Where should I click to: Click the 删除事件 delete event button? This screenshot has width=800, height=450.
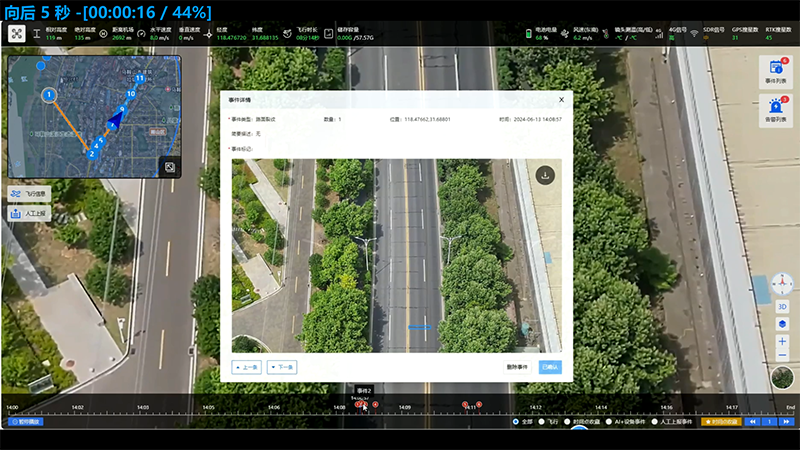coord(516,367)
